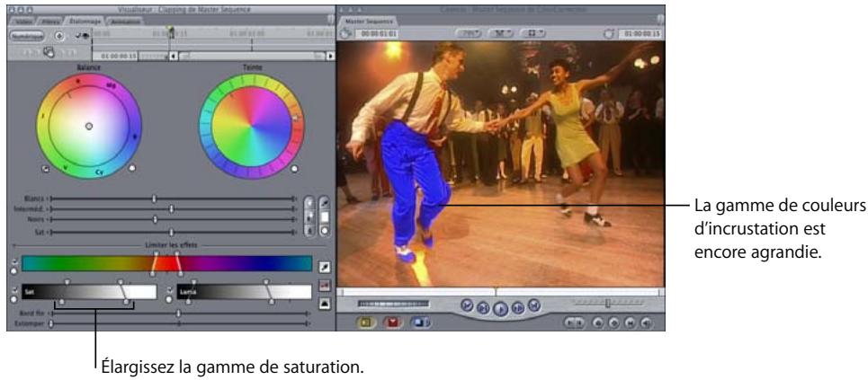The image size is (868, 380).
Task: Click the Sat slider thumb above Limiter les effets
Action: point(172,233)
